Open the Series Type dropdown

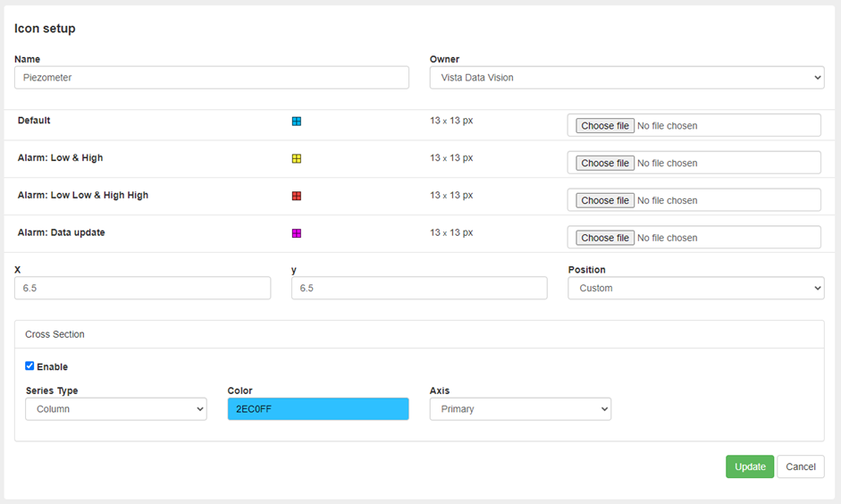(116, 409)
